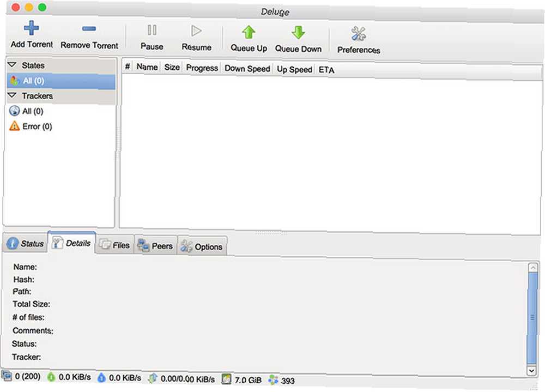
Task: Open the Preferences tools icon
Action: tap(359, 34)
